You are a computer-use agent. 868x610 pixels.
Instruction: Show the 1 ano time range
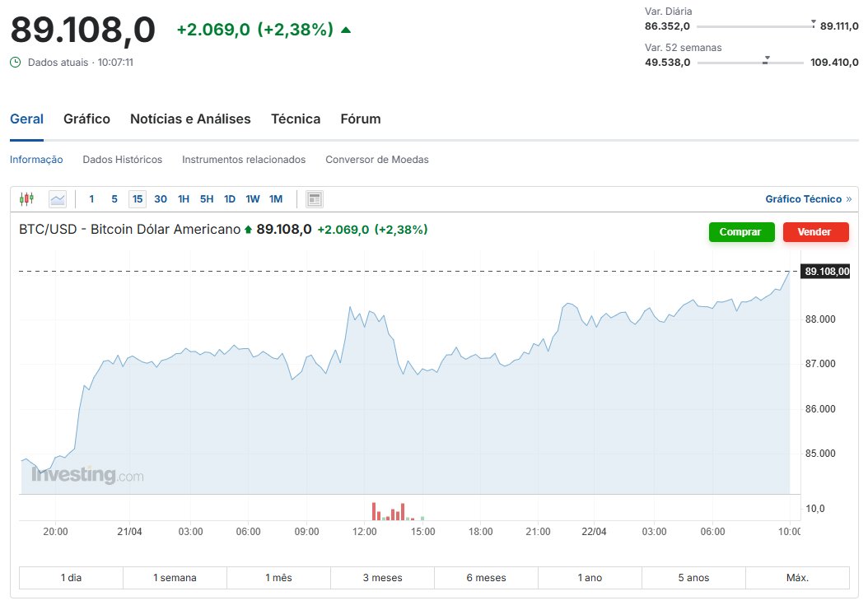click(590, 577)
